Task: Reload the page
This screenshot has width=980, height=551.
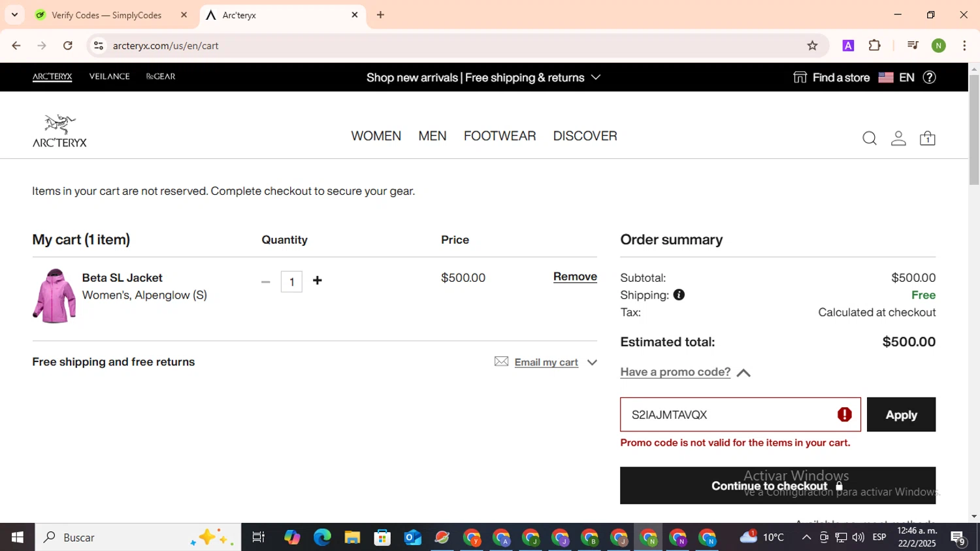Action: [67, 46]
